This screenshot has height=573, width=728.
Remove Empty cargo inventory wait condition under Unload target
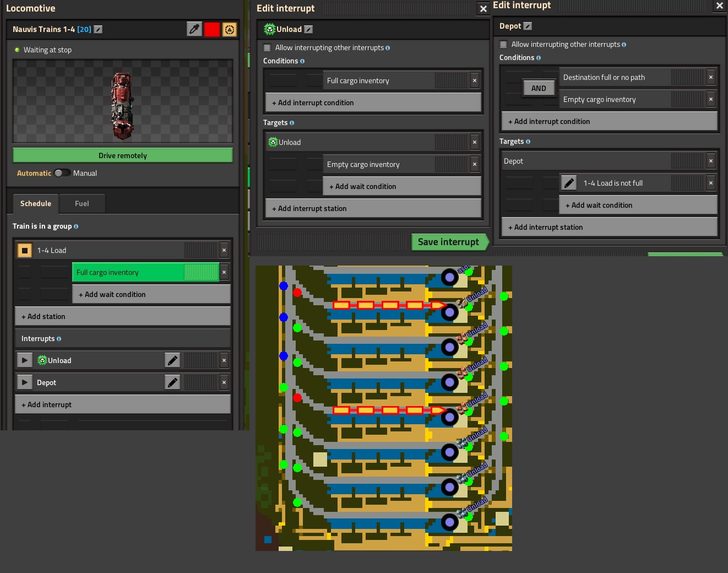[474, 164]
